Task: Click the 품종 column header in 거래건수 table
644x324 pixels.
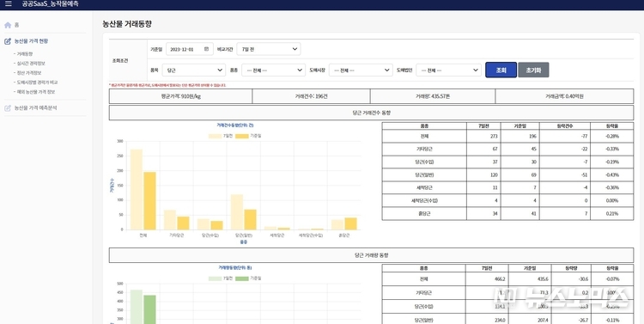Action: click(424, 125)
